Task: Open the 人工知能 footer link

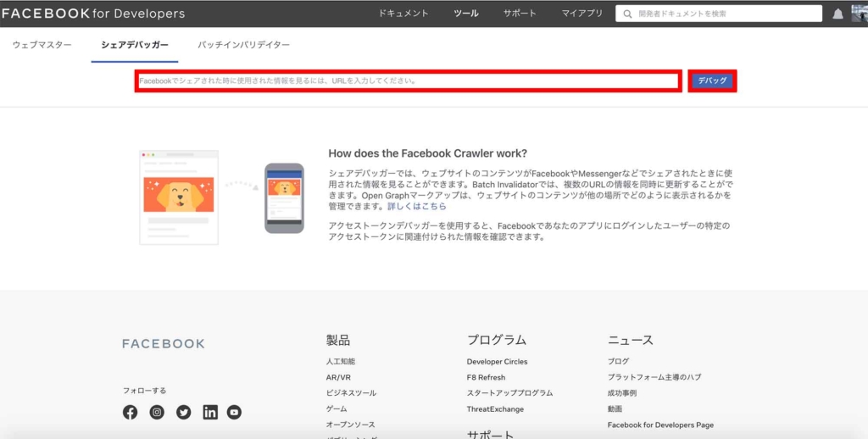Action: point(341,362)
